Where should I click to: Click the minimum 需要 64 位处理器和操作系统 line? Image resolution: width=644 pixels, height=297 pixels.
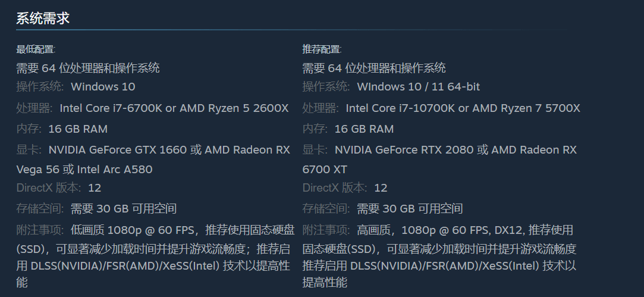click(x=88, y=68)
